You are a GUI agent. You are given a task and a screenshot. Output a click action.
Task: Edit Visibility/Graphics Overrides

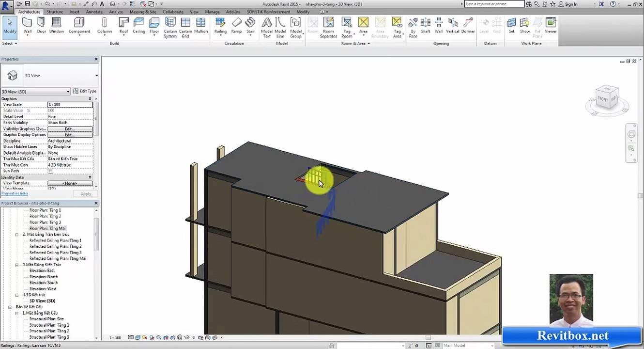coord(70,129)
